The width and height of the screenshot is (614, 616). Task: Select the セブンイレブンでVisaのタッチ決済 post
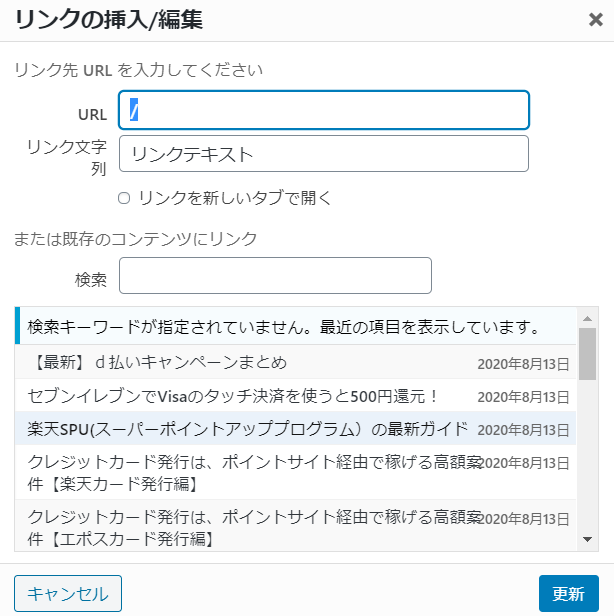(x=295, y=396)
